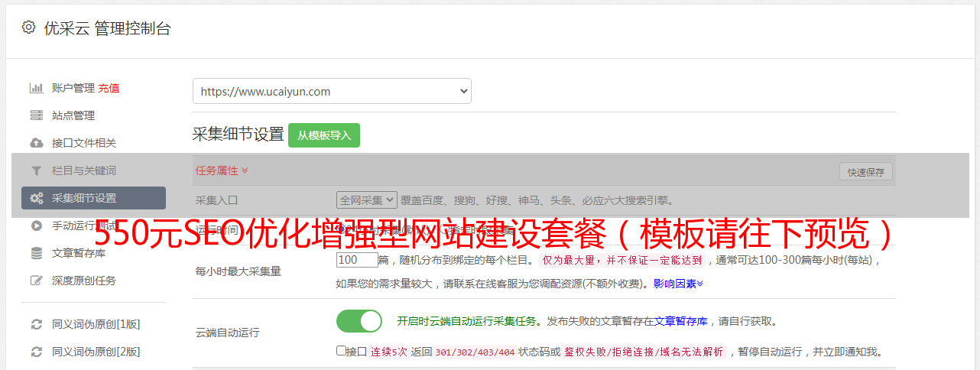Click the refresh icon for 同义词伪原创[2版]
980x370 pixels.
tap(36, 352)
